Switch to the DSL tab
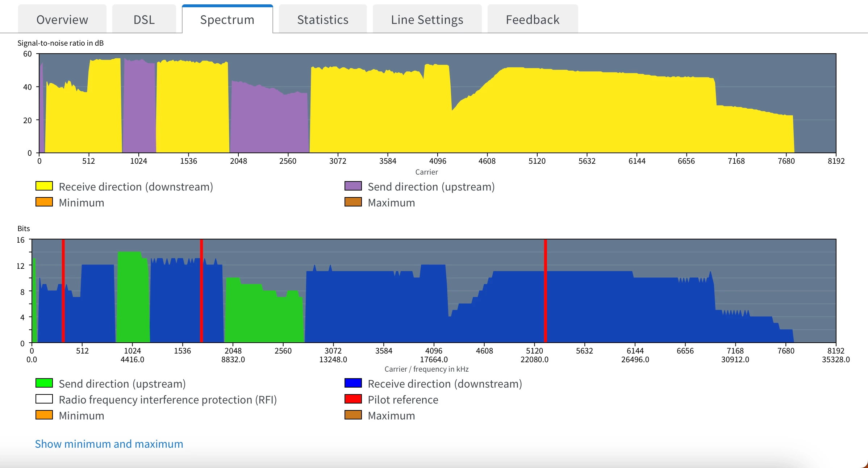868x468 pixels. 144,20
